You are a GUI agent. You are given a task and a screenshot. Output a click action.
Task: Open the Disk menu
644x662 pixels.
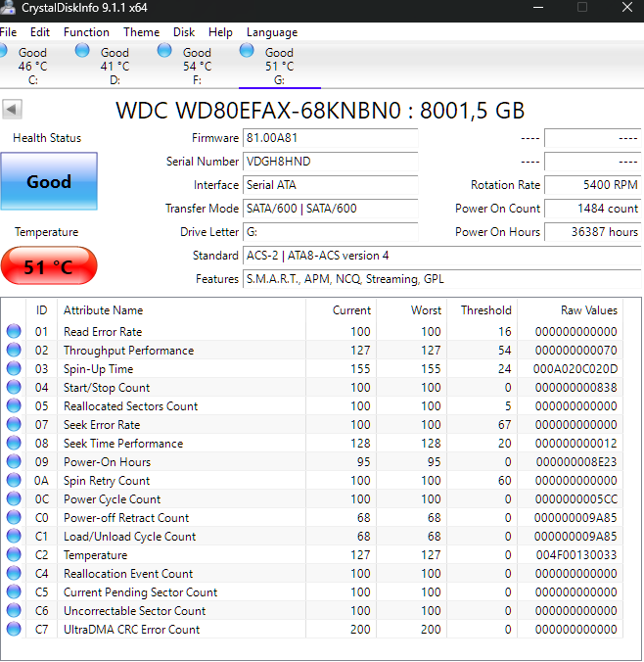click(184, 32)
